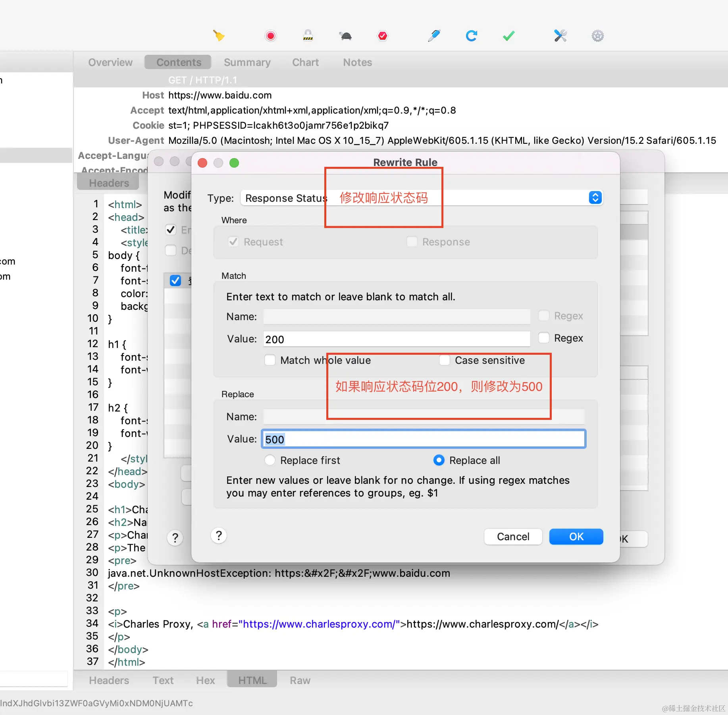The height and width of the screenshot is (715, 728).
Task: Switch to the Overview tab
Action: (x=110, y=62)
